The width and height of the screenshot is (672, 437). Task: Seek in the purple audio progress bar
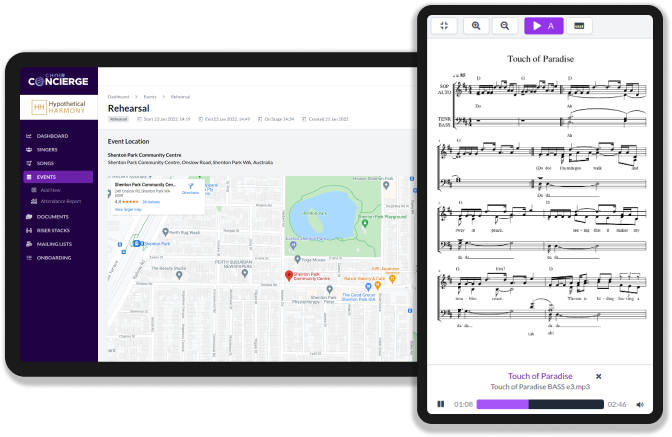click(x=539, y=404)
